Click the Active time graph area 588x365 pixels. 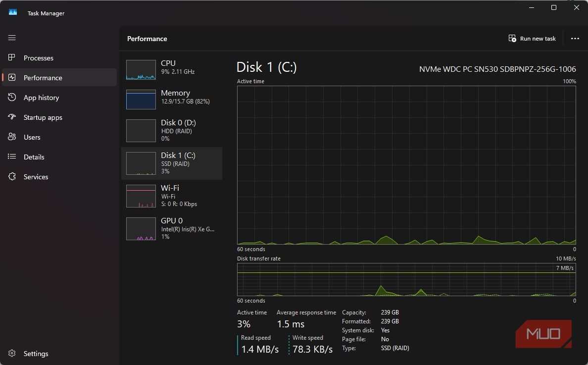406,165
